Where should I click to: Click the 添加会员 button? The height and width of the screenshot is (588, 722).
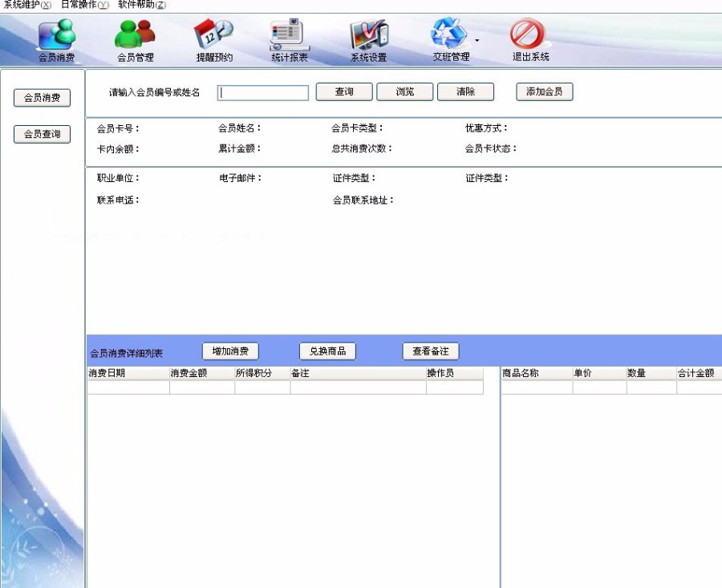click(544, 91)
